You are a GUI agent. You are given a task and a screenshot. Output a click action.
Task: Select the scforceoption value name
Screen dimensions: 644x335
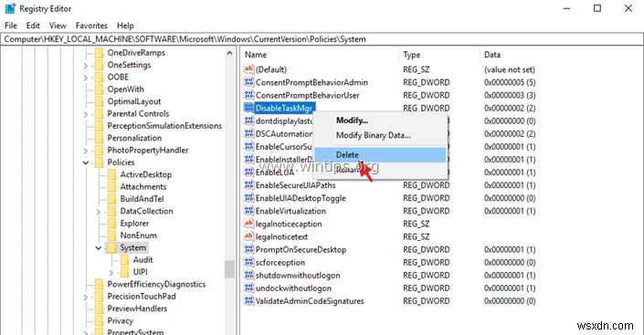280,262
